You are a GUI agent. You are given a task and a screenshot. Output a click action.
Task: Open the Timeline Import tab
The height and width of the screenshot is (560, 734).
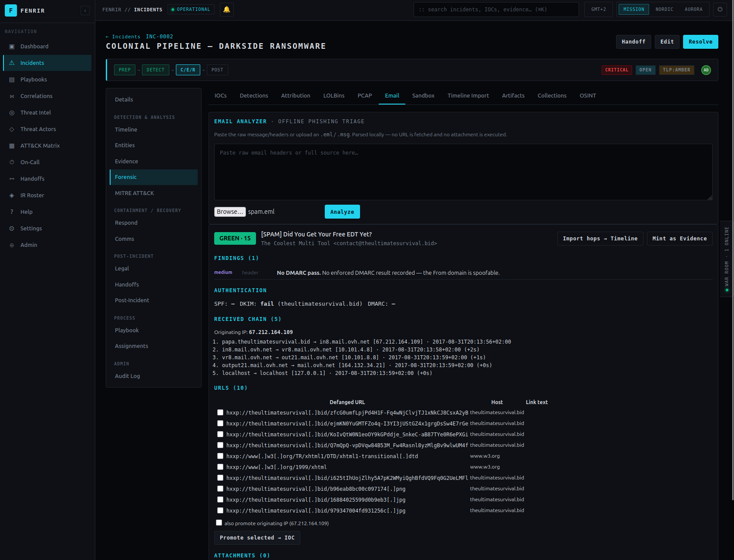pos(468,96)
